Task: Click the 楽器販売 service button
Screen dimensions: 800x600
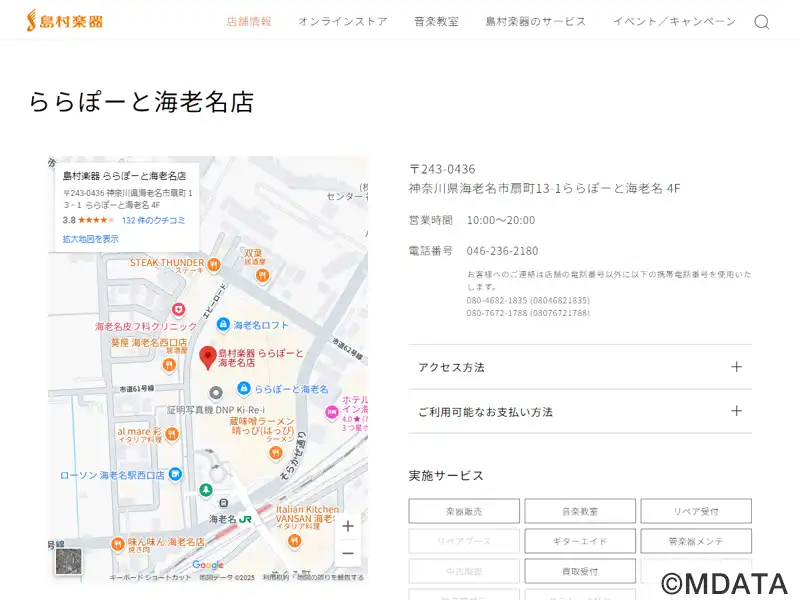Action: pos(464,511)
